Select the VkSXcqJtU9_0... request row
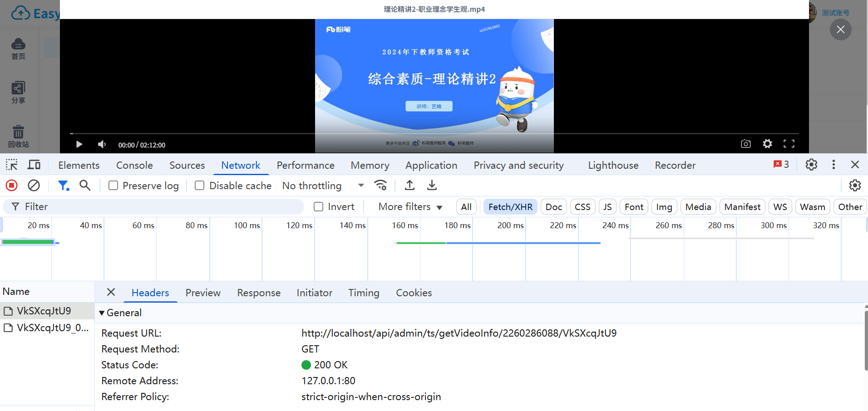 point(47,328)
